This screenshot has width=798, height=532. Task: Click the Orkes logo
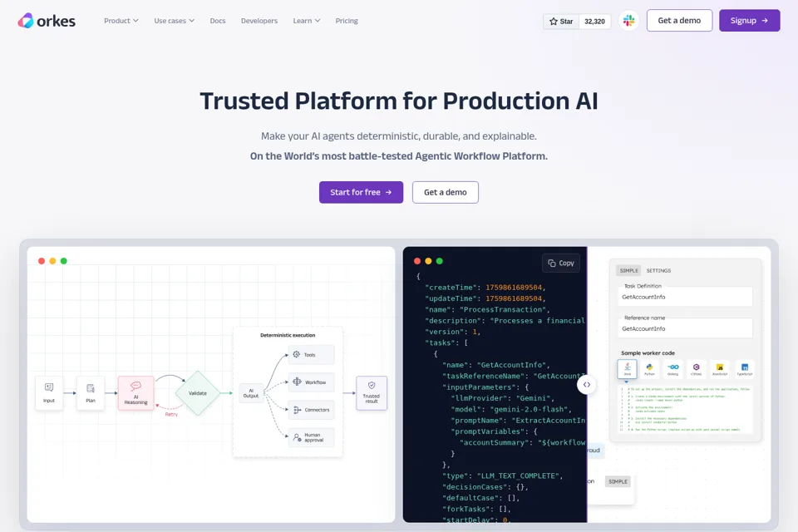pyautogui.click(x=47, y=21)
